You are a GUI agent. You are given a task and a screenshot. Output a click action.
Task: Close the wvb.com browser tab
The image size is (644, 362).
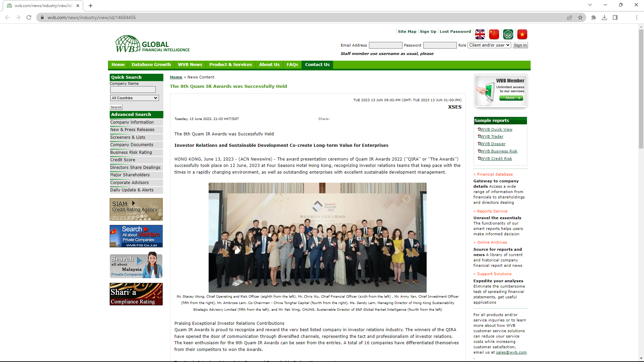[x=78, y=6]
